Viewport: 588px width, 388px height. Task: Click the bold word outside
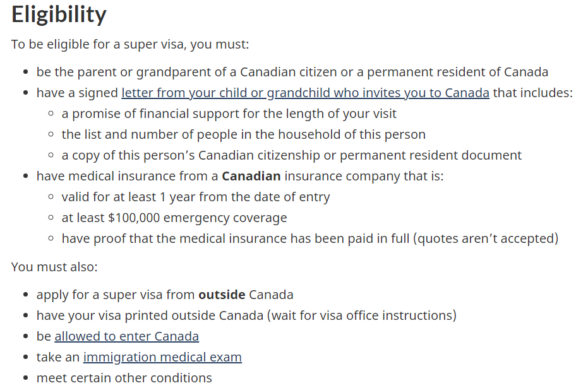(222, 295)
